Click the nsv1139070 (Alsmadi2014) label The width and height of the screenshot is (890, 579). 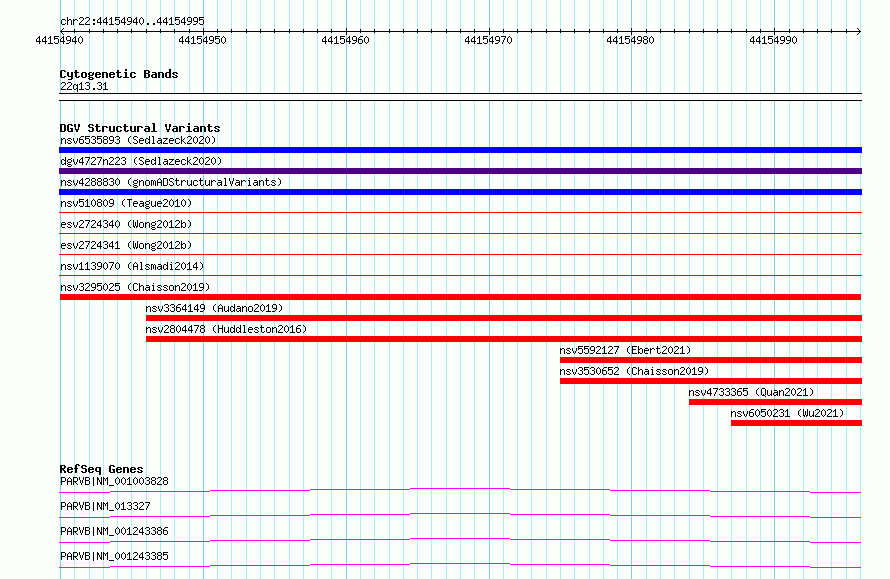[x=132, y=266]
